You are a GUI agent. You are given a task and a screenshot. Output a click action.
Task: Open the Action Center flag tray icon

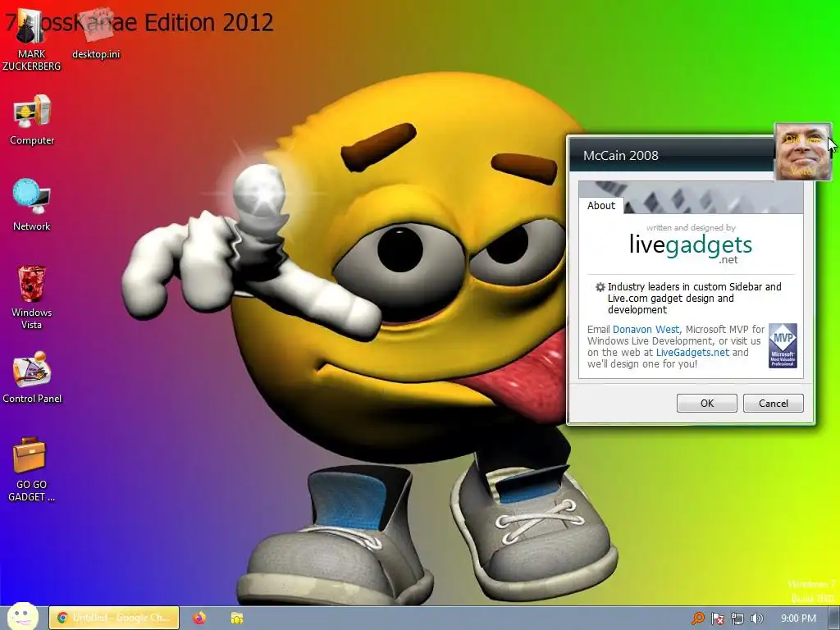point(717,619)
